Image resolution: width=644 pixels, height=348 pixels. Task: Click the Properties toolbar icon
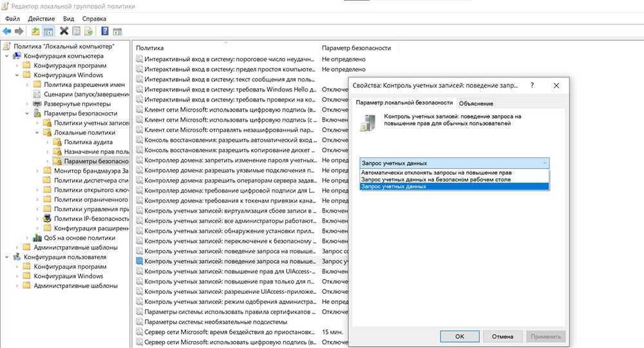[75, 31]
